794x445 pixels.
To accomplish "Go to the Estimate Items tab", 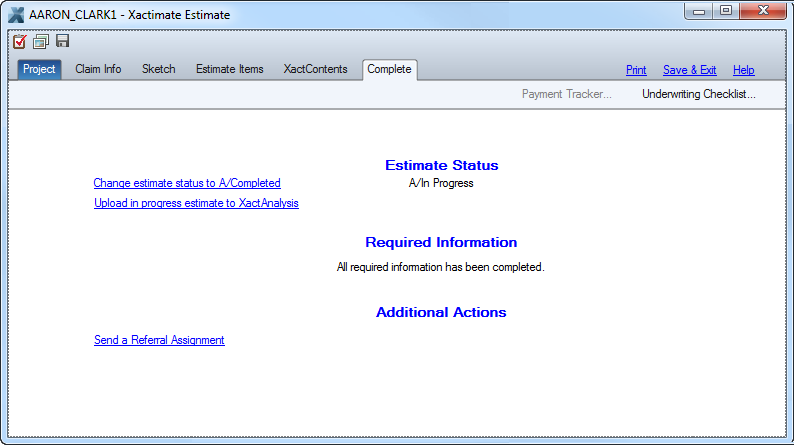I will [229, 69].
